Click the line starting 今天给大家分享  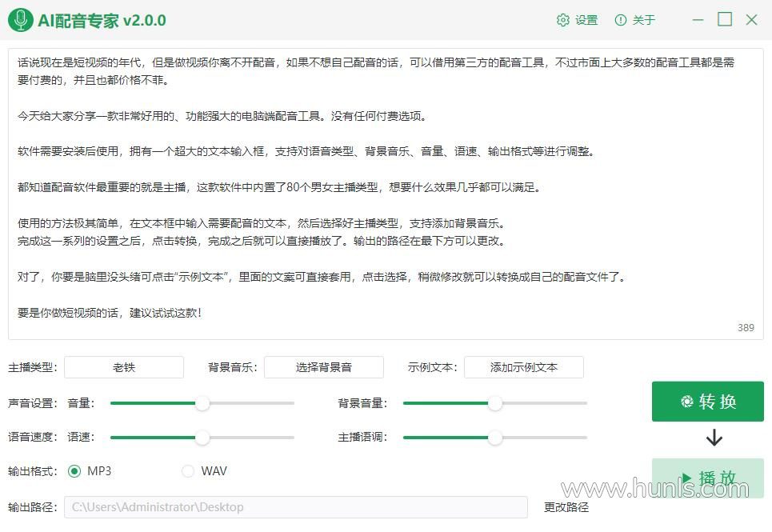click(222, 116)
